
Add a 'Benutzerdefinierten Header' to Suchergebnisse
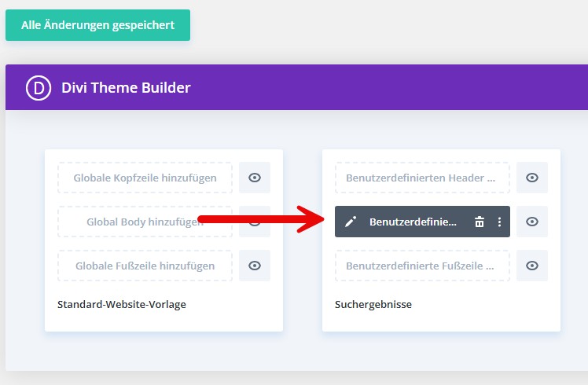click(x=422, y=178)
